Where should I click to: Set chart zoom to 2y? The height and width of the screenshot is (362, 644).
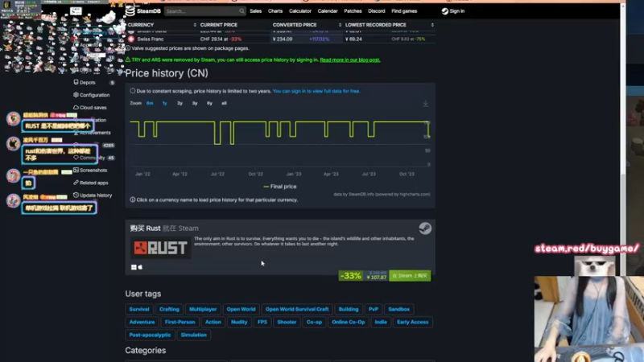point(180,103)
